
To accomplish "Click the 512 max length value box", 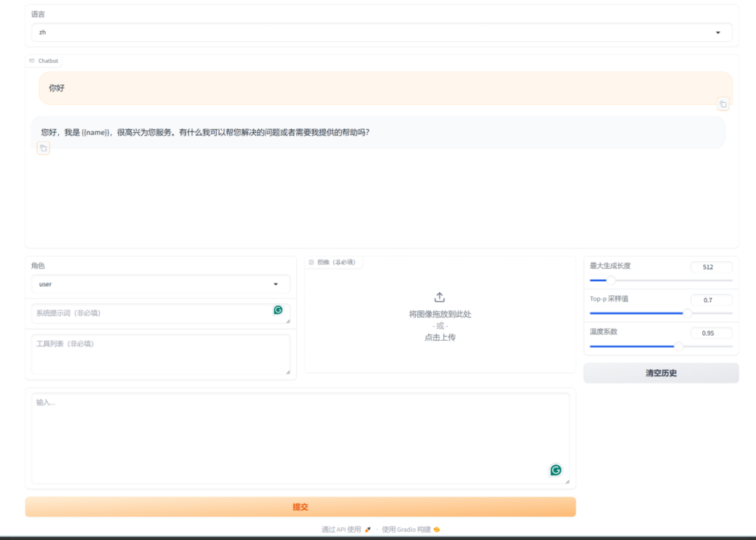I will (x=710, y=267).
